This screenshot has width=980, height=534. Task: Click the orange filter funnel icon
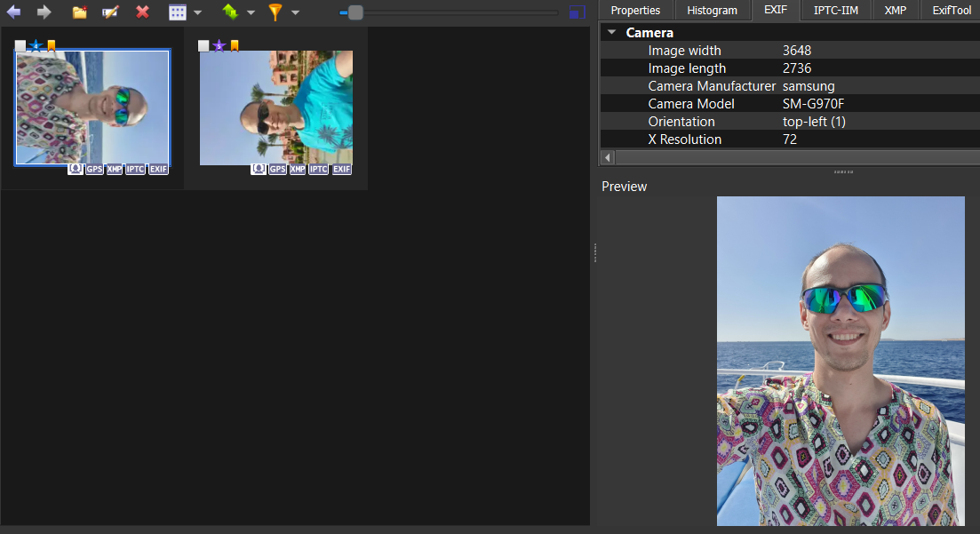275,12
